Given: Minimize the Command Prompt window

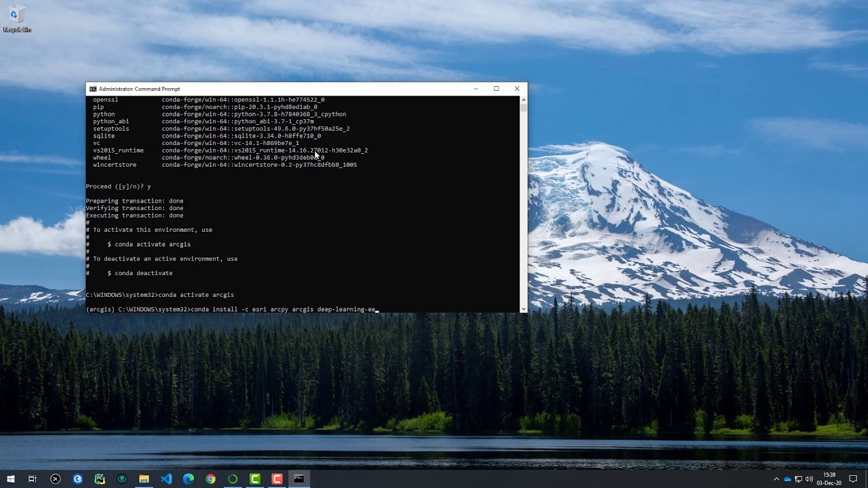Looking at the screenshot, I should [x=476, y=89].
